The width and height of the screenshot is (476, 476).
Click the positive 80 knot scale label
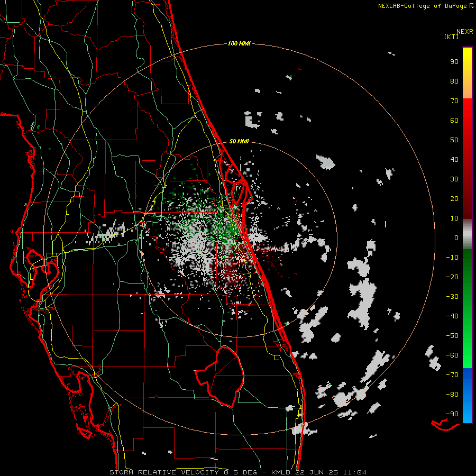[x=454, y=81]
